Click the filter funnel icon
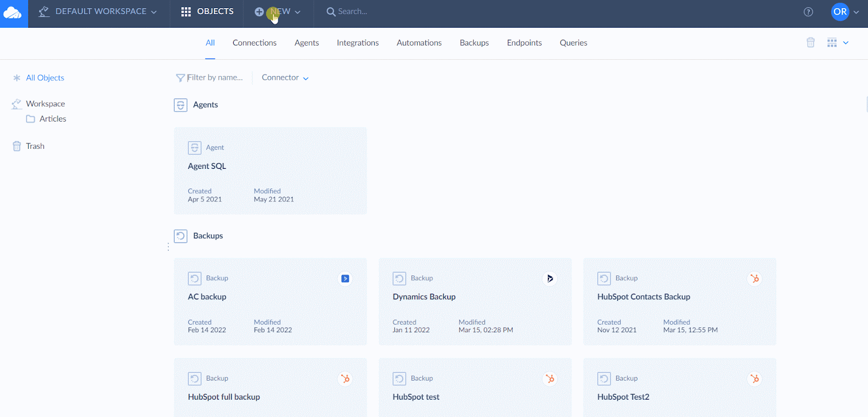The height and width of the screenshot is (417, 868). coord(181,78)
